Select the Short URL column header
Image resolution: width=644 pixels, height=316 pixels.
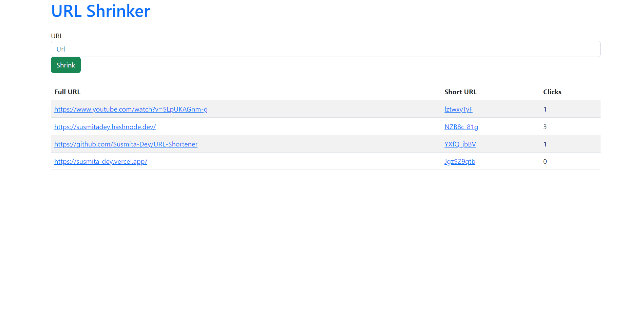click(x=460, y=92)
